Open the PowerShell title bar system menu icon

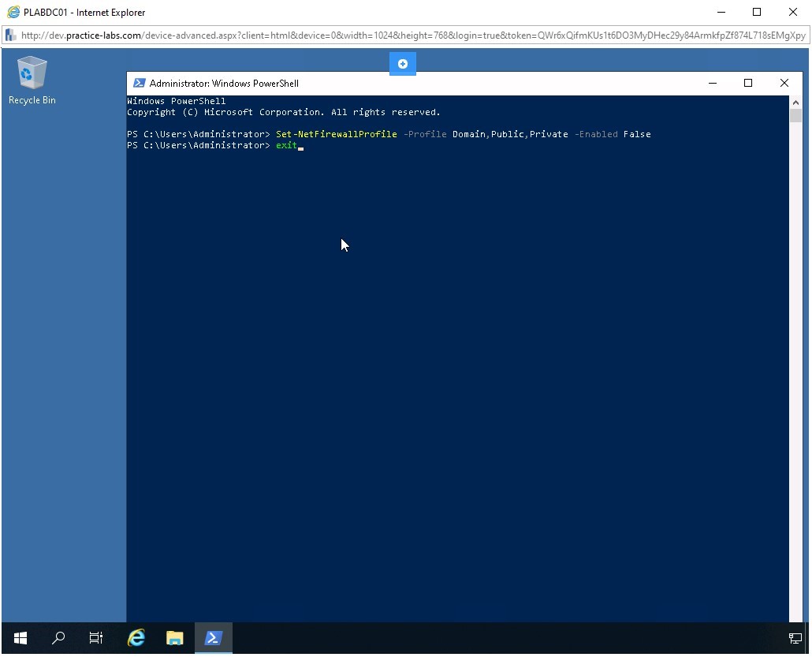pyautogui.click(x=139, y=83)
